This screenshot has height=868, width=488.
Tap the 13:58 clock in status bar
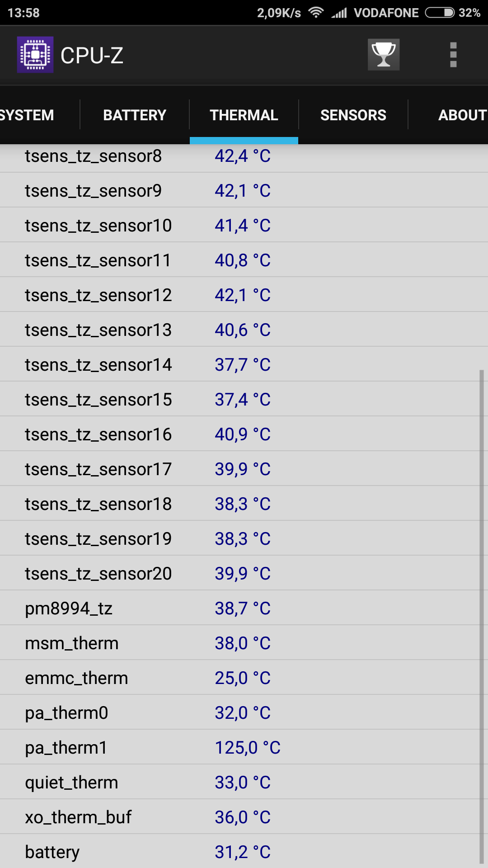coord(23,13)
